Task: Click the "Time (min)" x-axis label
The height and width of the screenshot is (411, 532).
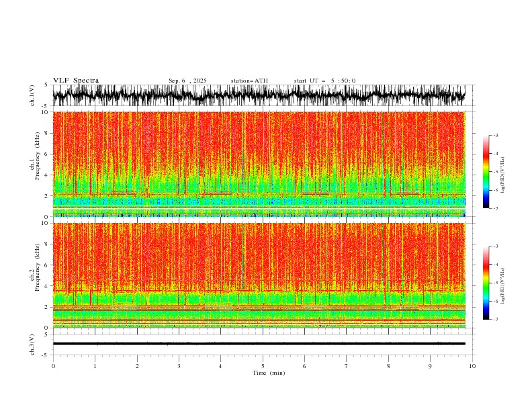Action: coord(269,373)
